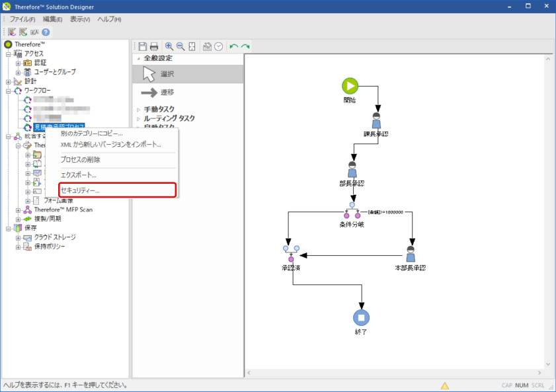Click the Save icon in the workflow toolbar

click(142, 46)
